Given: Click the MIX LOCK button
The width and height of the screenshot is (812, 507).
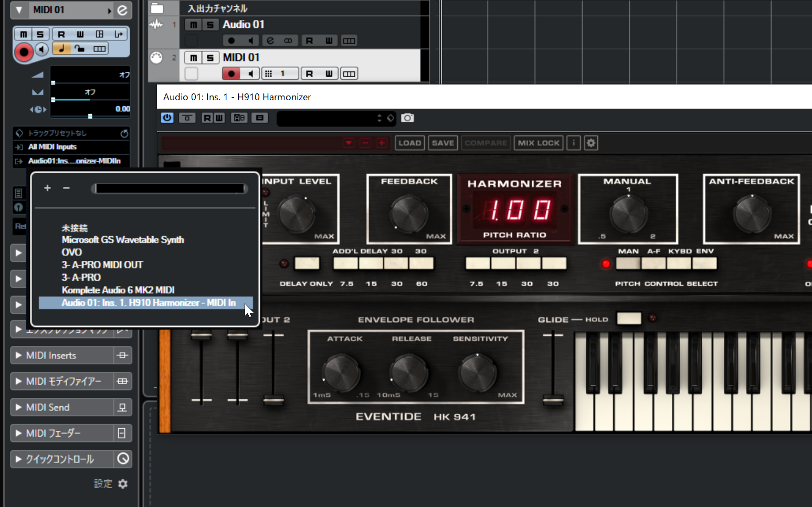Looking at the screenshot, I should click(x=539, y=143).
